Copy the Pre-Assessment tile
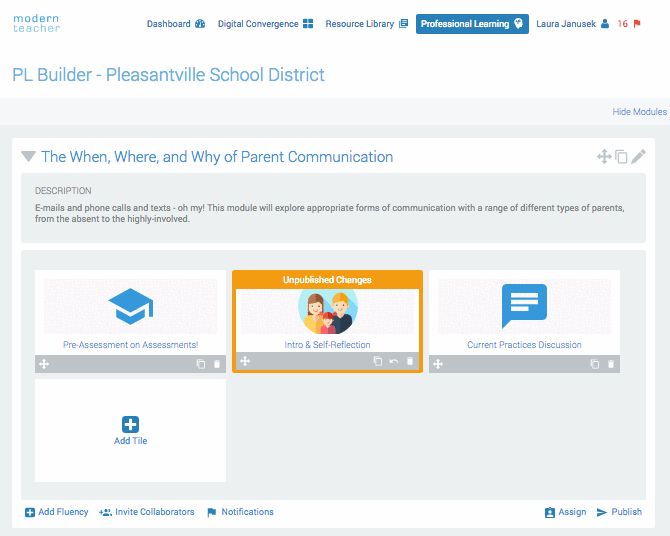Screen dimensions: 670x536 [x=200, y=364]
